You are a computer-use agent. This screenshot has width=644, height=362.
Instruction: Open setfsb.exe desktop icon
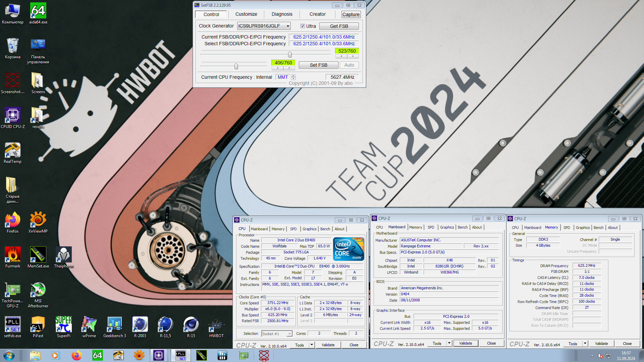[x=13, y=327]
